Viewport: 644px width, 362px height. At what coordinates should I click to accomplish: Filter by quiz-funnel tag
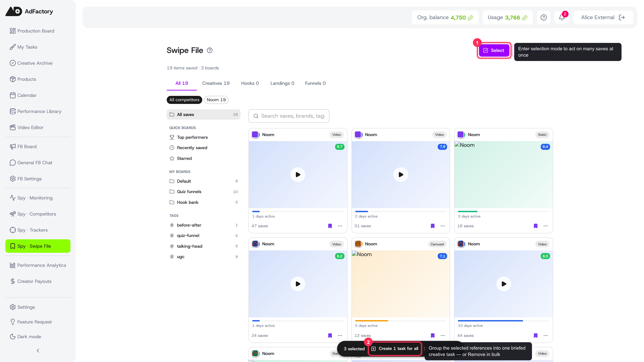203,236
